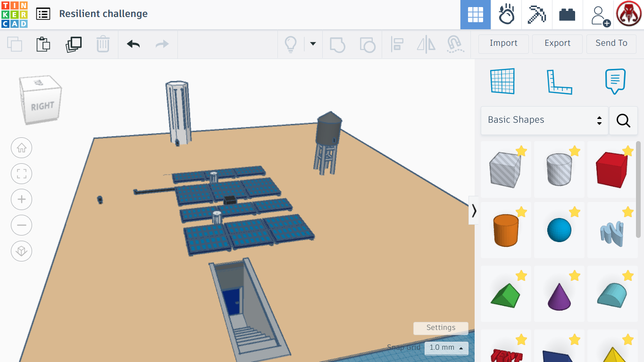Toggle favorite star on orange Cylinder

coord(521,212)
